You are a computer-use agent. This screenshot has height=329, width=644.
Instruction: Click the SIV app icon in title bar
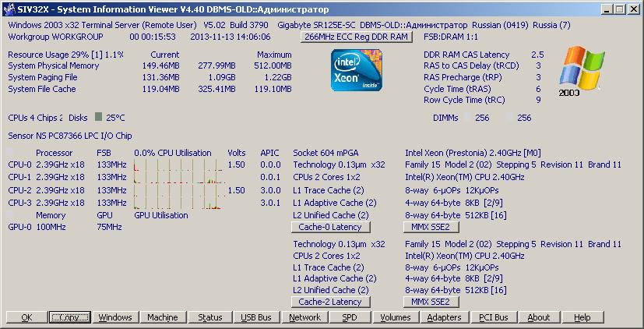tap(9, 9)
